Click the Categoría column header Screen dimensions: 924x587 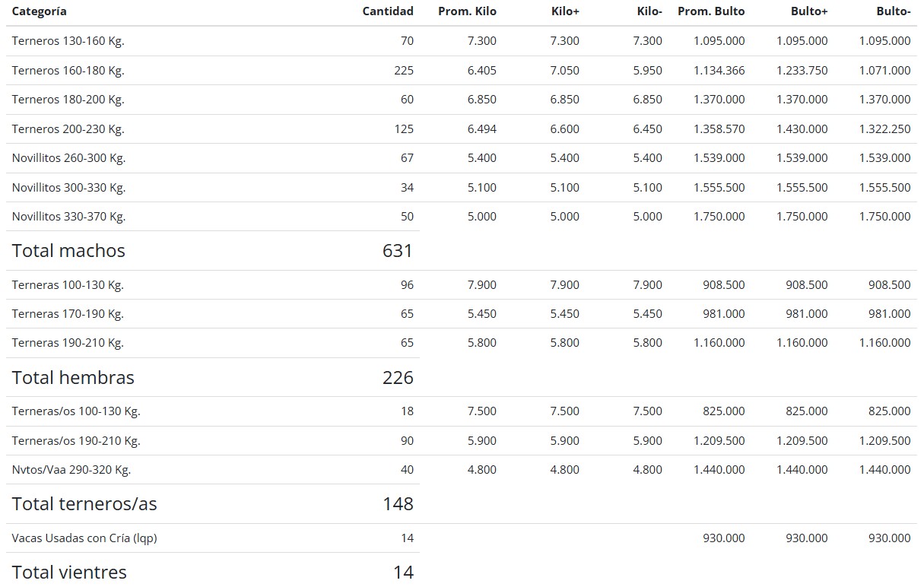(40, 11)
